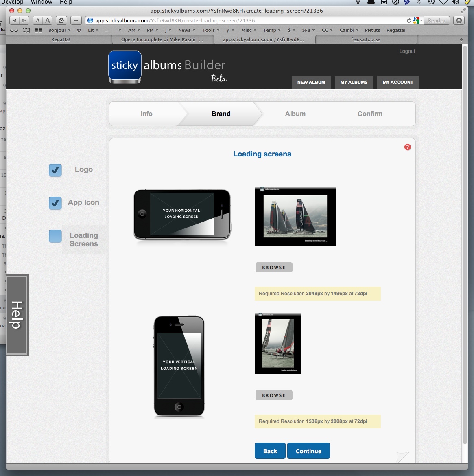This screenshot has height=476, width=474.
Task: Open the bookmarks book icon
Action: click(x=26, y=30)
